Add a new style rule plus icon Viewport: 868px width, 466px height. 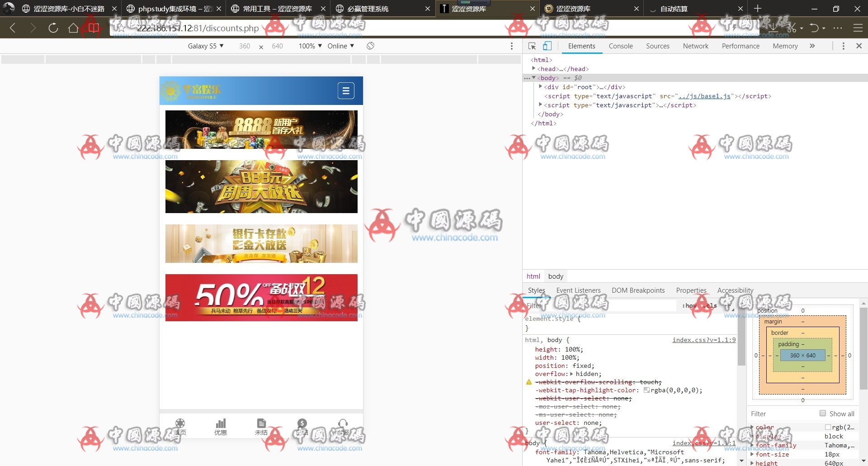(729, 306)
